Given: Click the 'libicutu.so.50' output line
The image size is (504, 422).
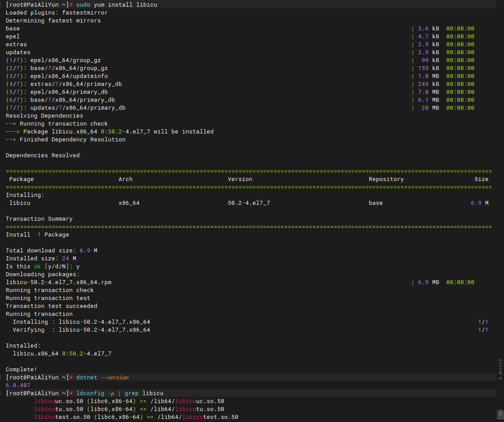Looking at the screenshot, I should (129, 409).
